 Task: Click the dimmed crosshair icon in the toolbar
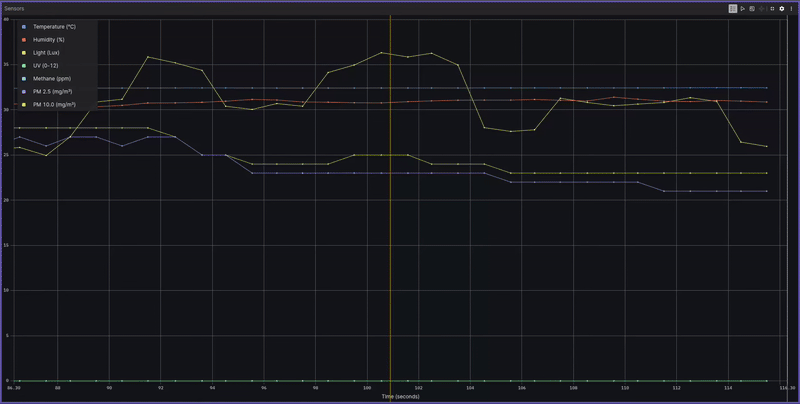coord(762,8)
